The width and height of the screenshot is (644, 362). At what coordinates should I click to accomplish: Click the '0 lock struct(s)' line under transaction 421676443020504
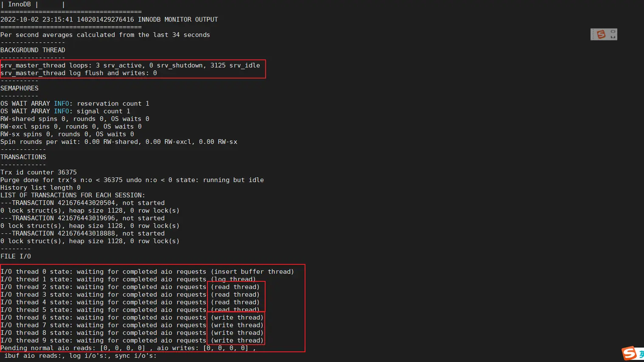click(x=90, y=210)
